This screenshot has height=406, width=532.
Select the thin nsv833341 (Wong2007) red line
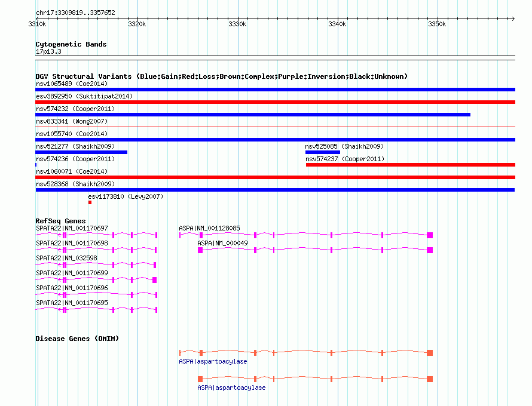tap(275, 127)
